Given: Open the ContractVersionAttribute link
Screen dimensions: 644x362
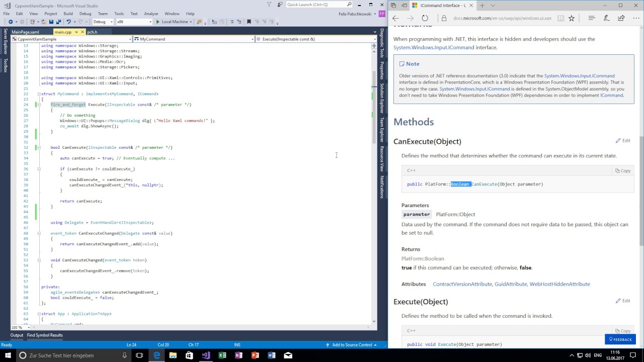Looking at the screenshot, I should [462, 284].
